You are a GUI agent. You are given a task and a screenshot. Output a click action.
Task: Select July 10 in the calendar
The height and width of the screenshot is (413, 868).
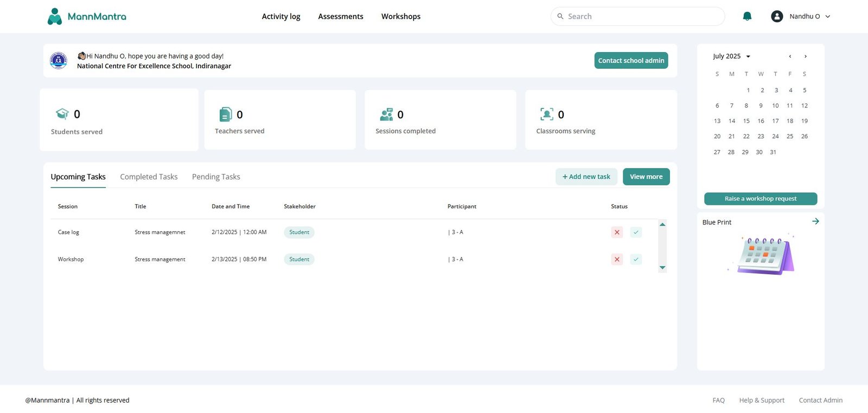(x=775, y=106)
